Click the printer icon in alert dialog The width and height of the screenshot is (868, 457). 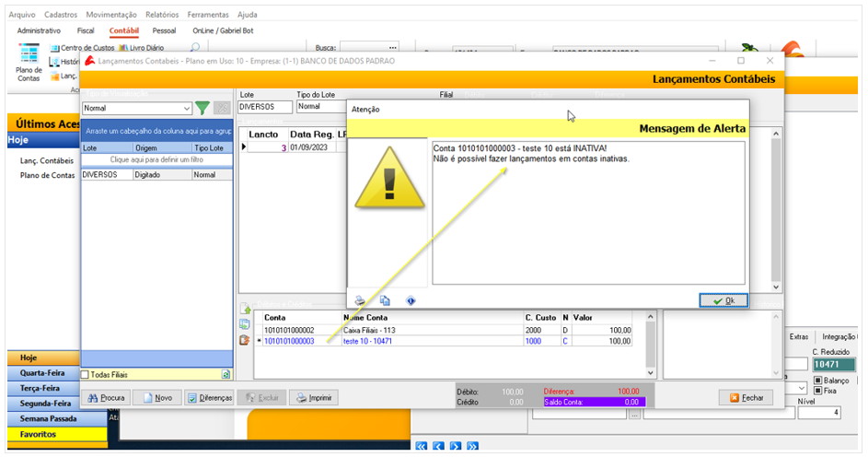(x=360, y=300)
